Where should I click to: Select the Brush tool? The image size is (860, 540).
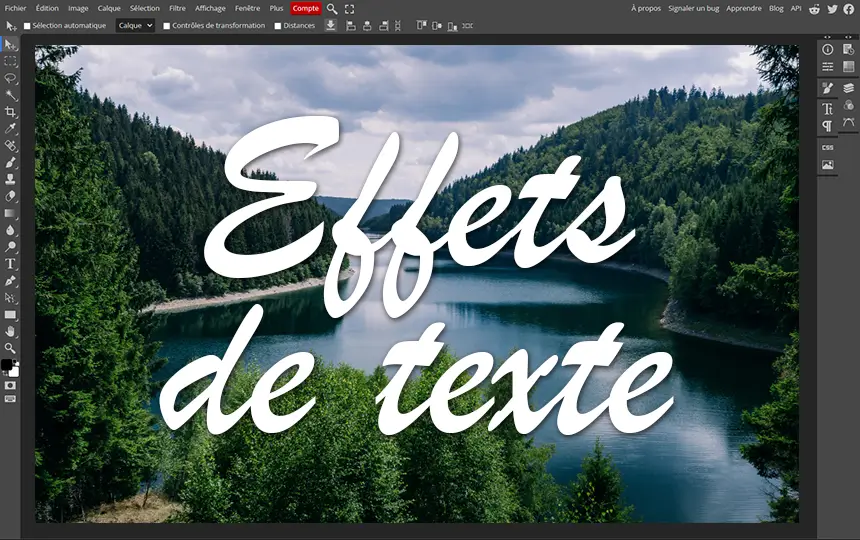click(10, 163)
